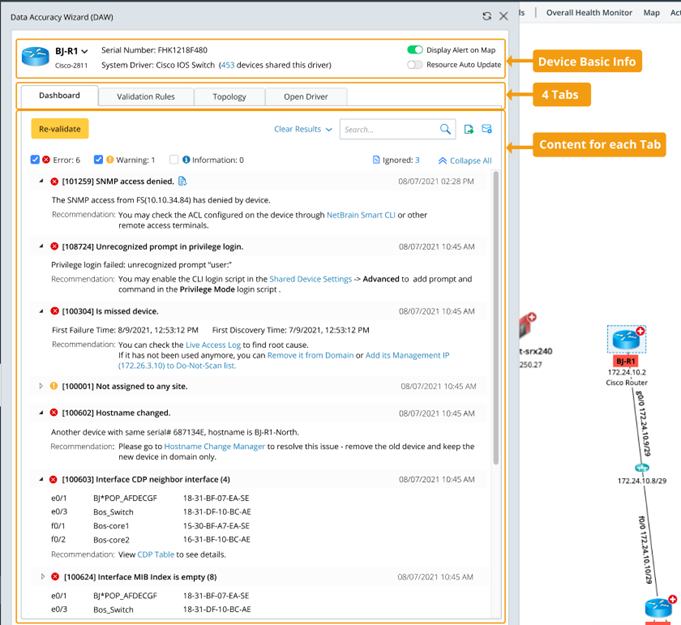Open the Live Access Log link
This screenshot has height=625, width=681.
pos(213,345)
